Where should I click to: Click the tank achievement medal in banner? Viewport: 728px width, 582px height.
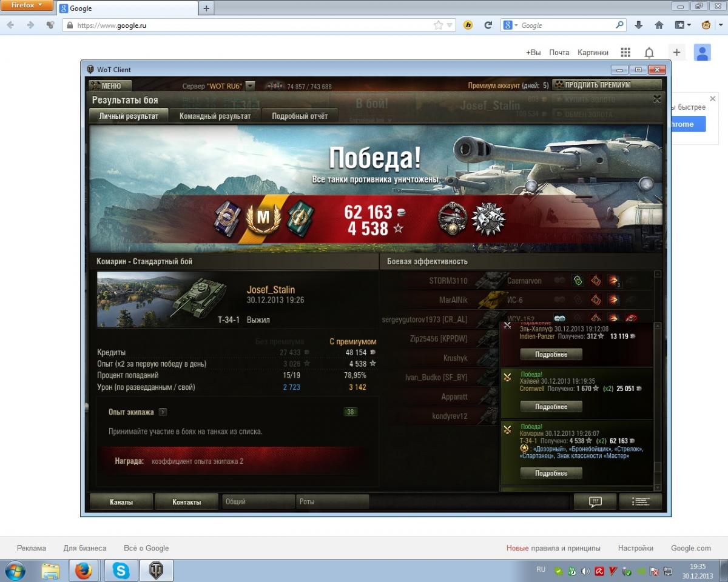453,218
